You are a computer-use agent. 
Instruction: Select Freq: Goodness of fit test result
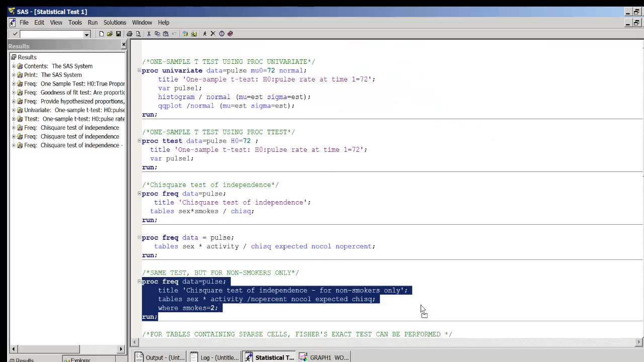(74, 93)
